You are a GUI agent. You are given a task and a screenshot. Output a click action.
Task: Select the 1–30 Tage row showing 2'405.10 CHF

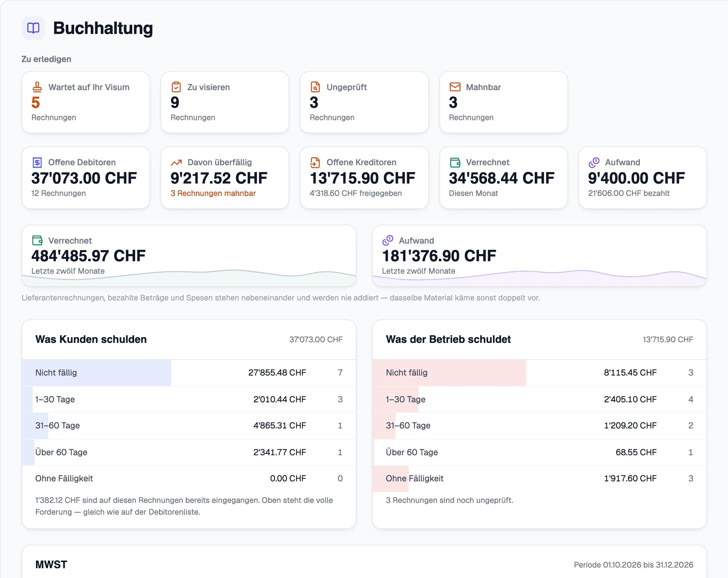pos(540,399)
